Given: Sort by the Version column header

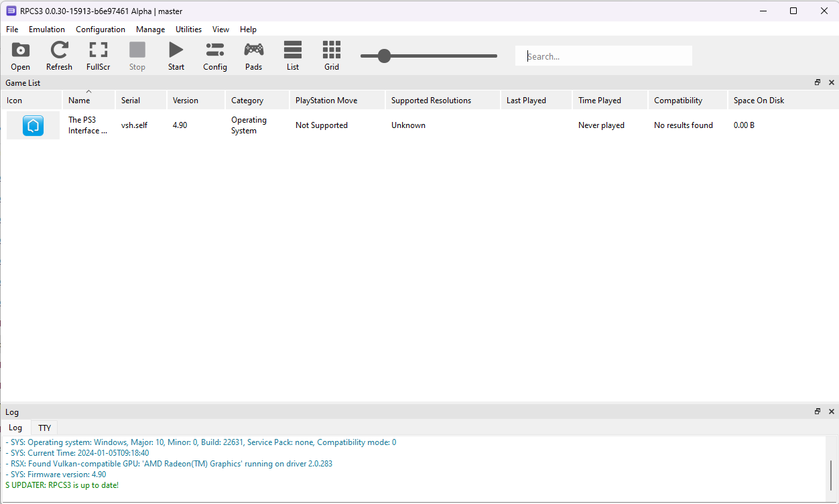Looking at the screenshot, I should pyautogui.click(x=196, y=101).
